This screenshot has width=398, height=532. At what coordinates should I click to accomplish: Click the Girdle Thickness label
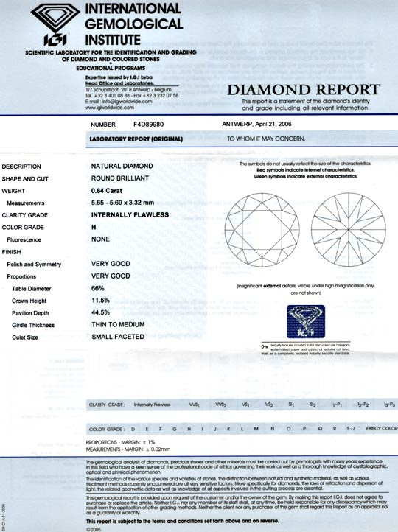click(33, 325)
